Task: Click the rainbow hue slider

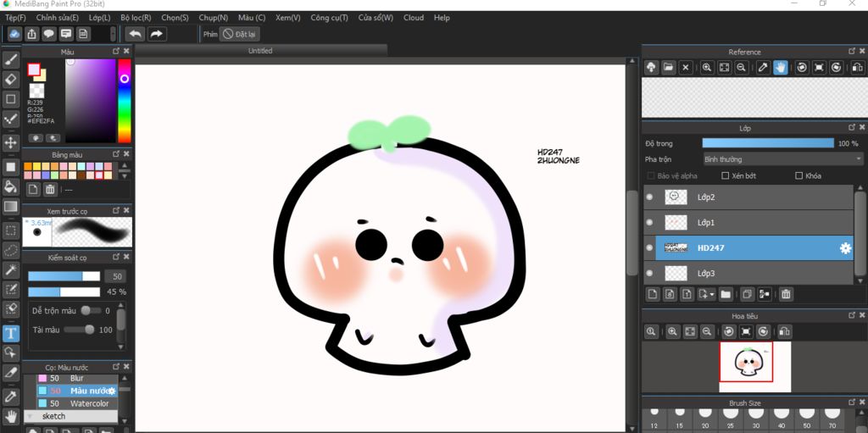Action: [x=125, y=101]
